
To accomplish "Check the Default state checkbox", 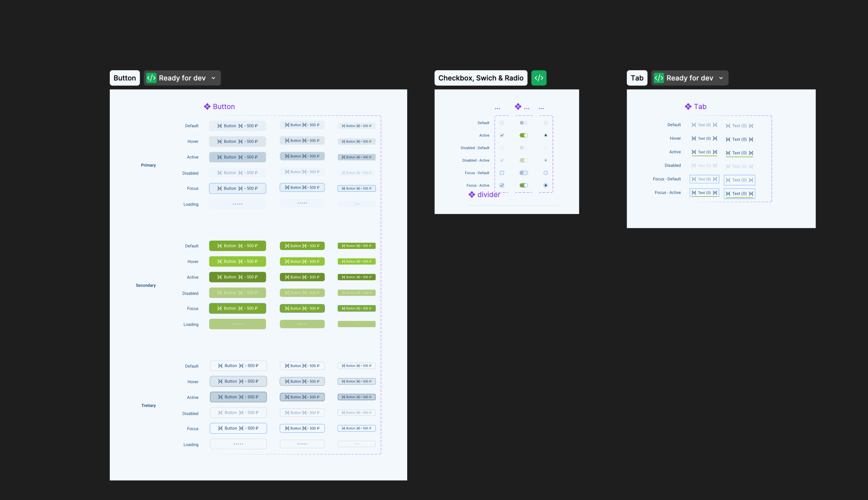I will tap(502, 123).
